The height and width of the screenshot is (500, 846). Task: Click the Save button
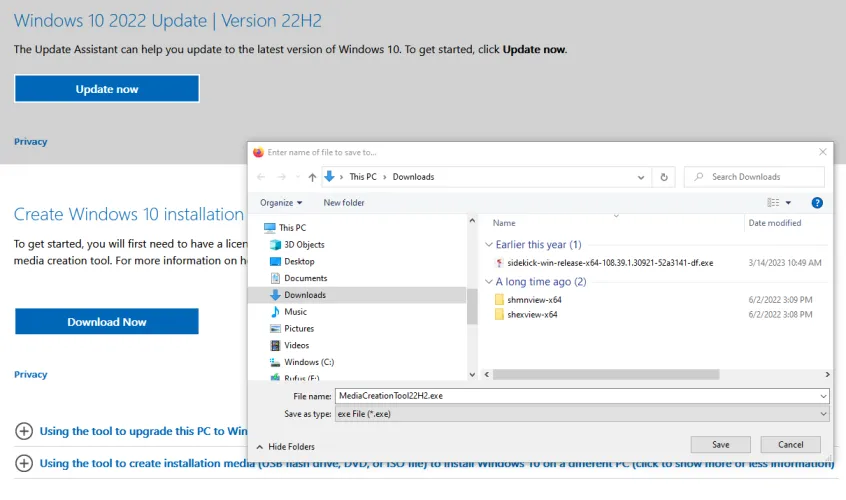[x=720, y=445]
